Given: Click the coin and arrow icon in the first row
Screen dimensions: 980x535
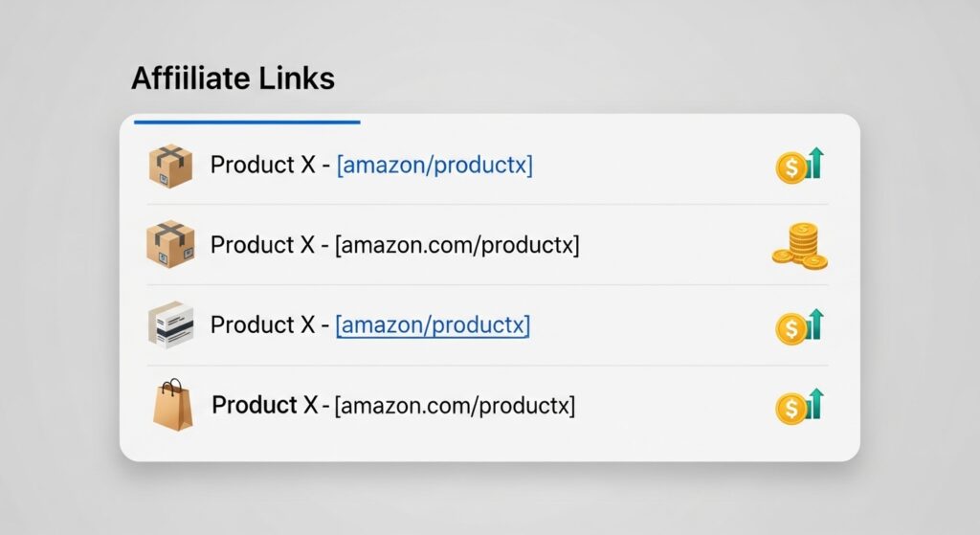Looking at the screenshot, I should coord(799,166).
